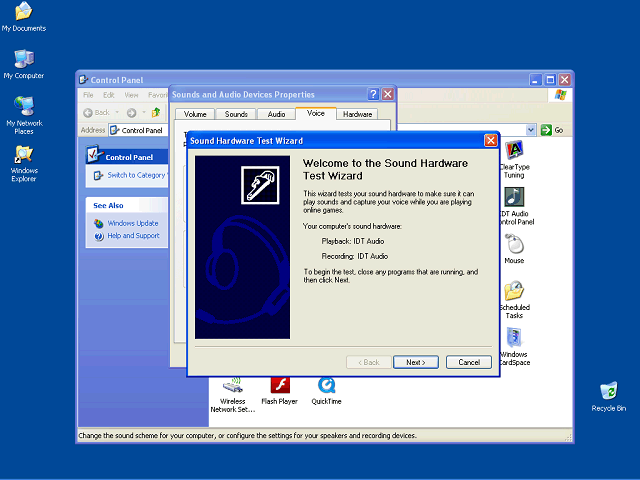
Task: Open the Back button history dropdown arrow
Action: [117, 112]
